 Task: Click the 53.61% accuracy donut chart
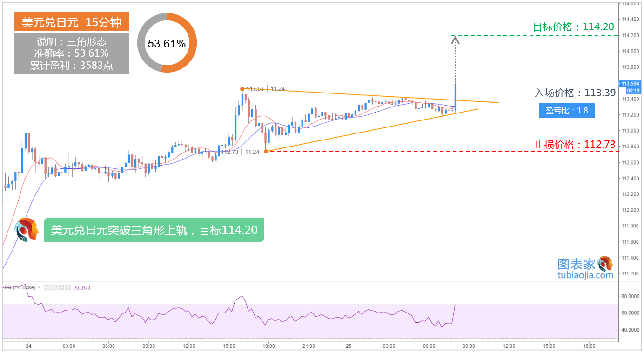[x=167, y=43]
